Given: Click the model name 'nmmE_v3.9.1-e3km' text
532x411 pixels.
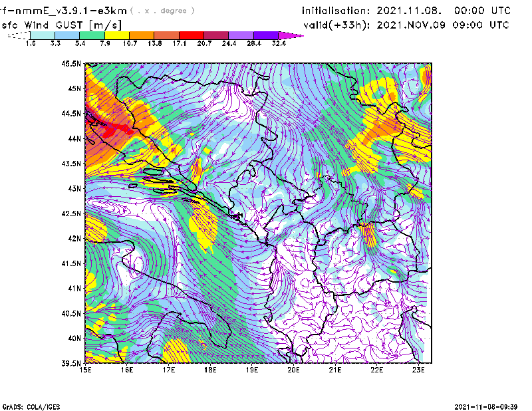Looking at the screenshot, I should tap(71, 11).
